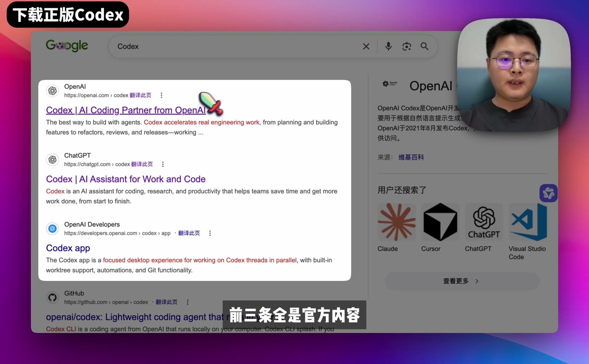The height and width of the screenshot is (364, 589).
Task: Click the Google logo
Action: click(x=67, y=46)
